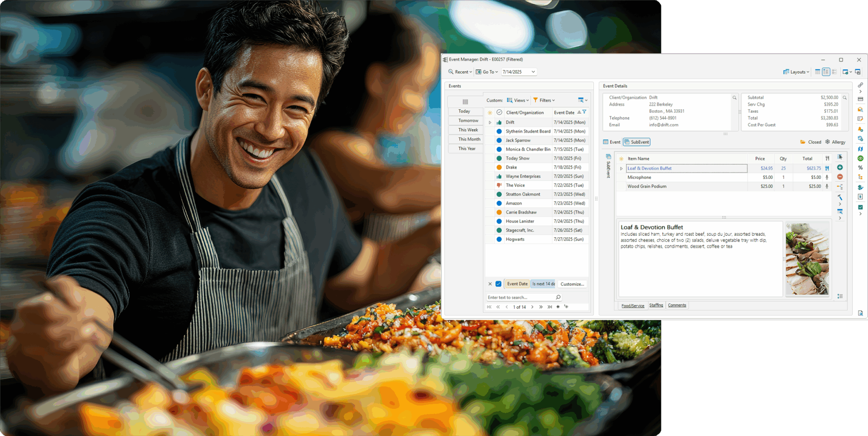Click the check-circle column header toggle
The width and height of the screenshot is (868, 436).
click(x=500, y=112)
